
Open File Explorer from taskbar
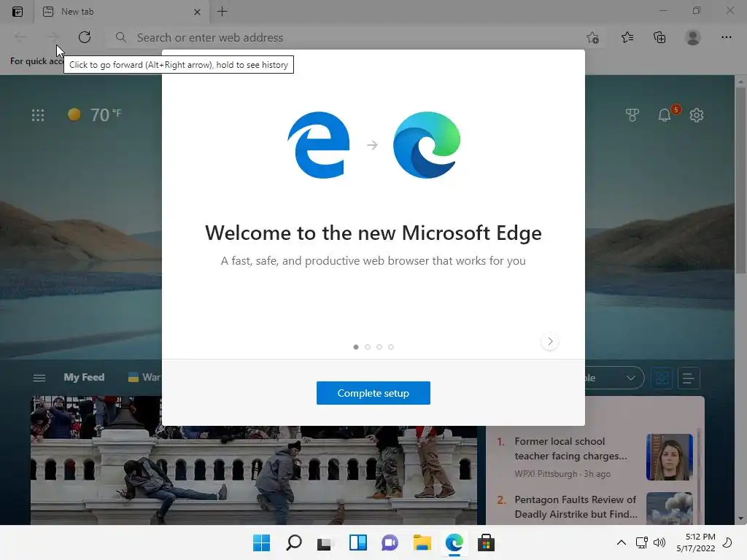click(x=422, y=542)
